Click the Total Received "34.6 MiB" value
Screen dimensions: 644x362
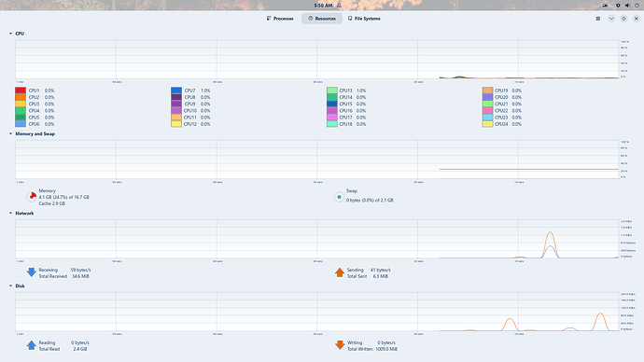[x=80, y=276]
